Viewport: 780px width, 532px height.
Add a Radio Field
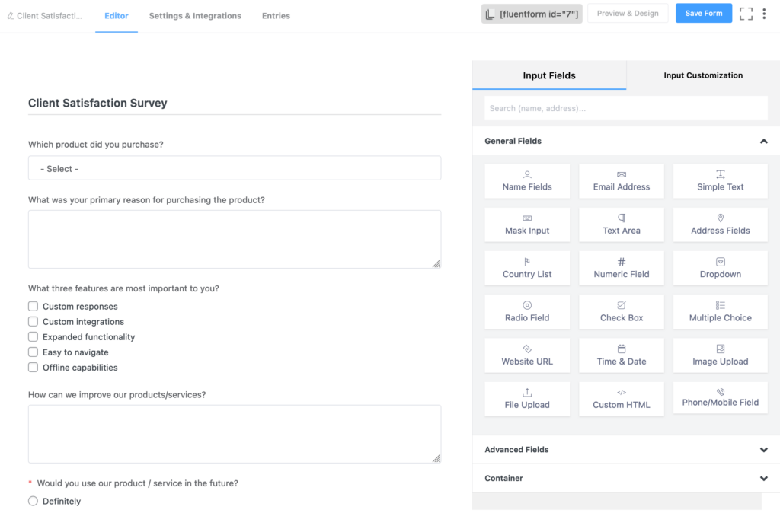(527, 312)
